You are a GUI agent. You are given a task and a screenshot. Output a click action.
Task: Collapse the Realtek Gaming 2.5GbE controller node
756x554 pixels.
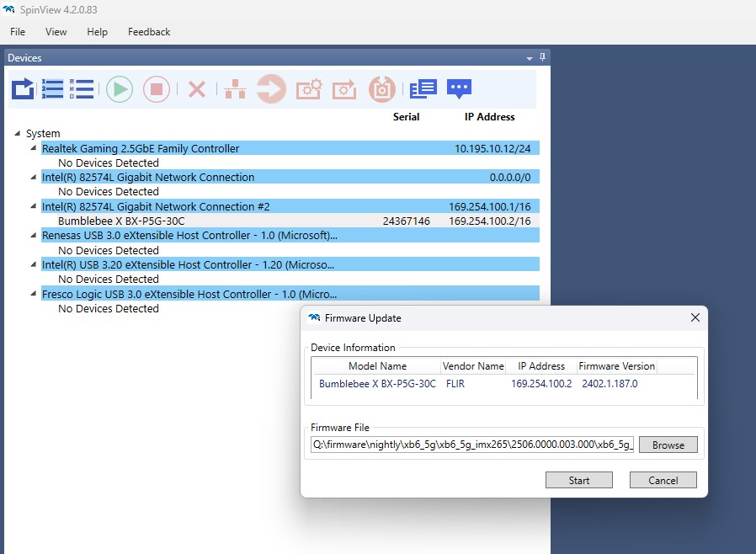pyautogui.click(x=34, y=148)
